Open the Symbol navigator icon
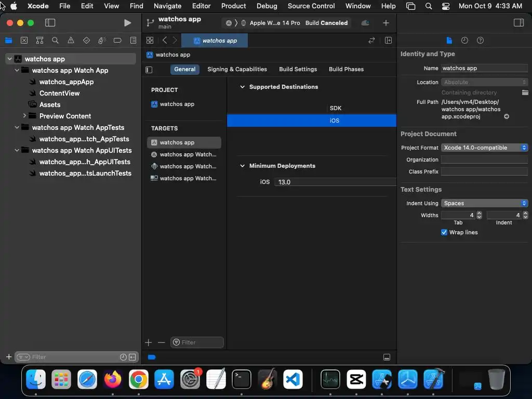This screenshot has width=532, height=399. coord(39,41)
